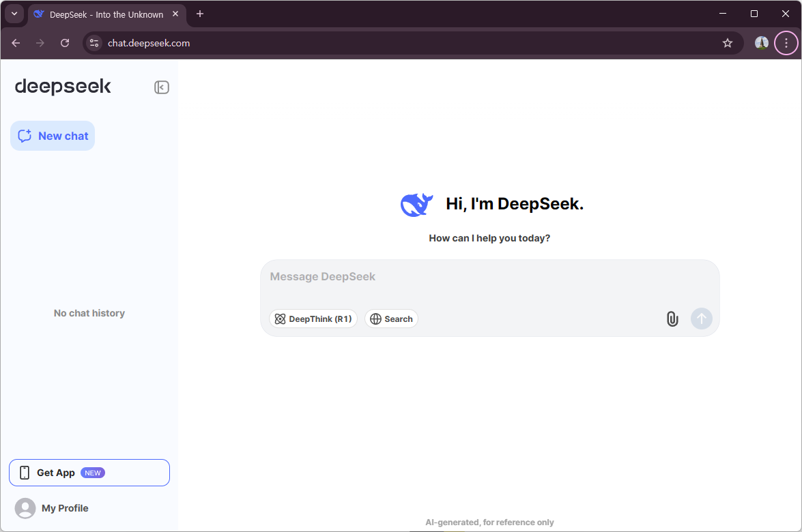This screenshot has height=532, width=802.
Task: Click the profile avatar icon in sidebar
Action: (25, 509)
